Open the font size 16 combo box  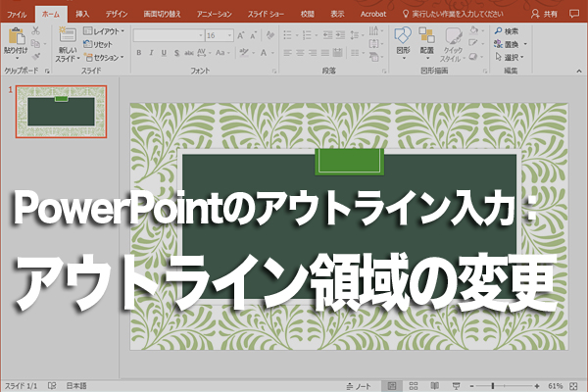[220, 35]
